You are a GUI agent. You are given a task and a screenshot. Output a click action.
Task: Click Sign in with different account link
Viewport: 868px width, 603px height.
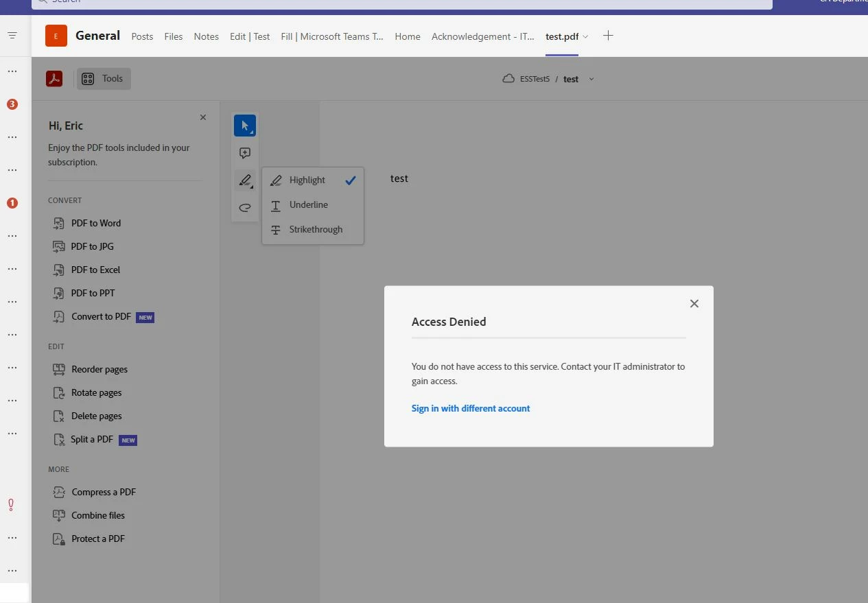(x=471, y=408)
